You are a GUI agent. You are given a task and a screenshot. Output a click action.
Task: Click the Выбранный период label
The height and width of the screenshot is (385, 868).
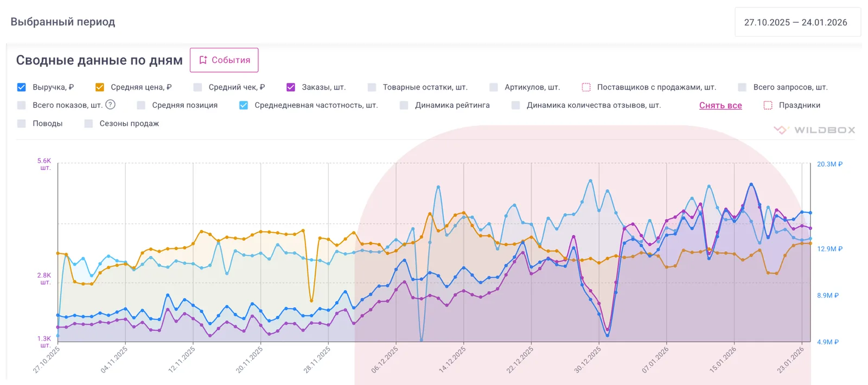click(x=63, y=22)
